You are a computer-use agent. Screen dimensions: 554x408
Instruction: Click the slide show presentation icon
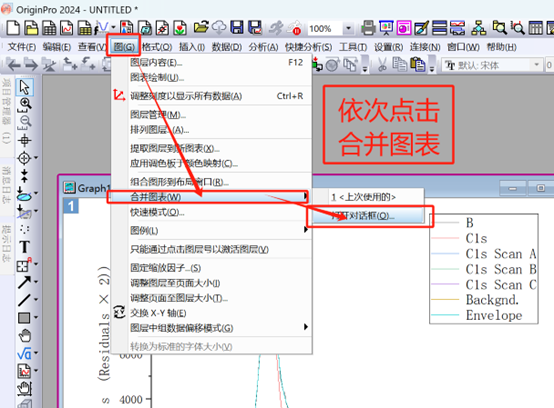pyautogui.click(x=386, y=28)
